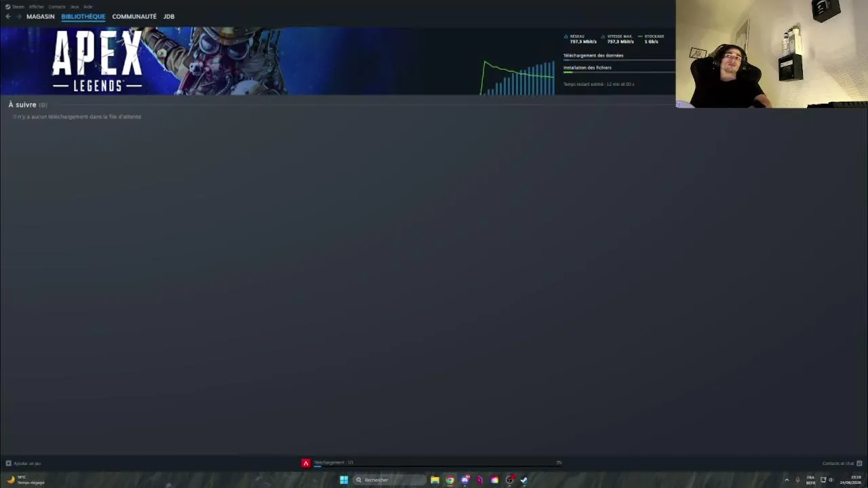Go back with the left arrow
The width and height of the screenshot is (868, 488).
(8, 16)
